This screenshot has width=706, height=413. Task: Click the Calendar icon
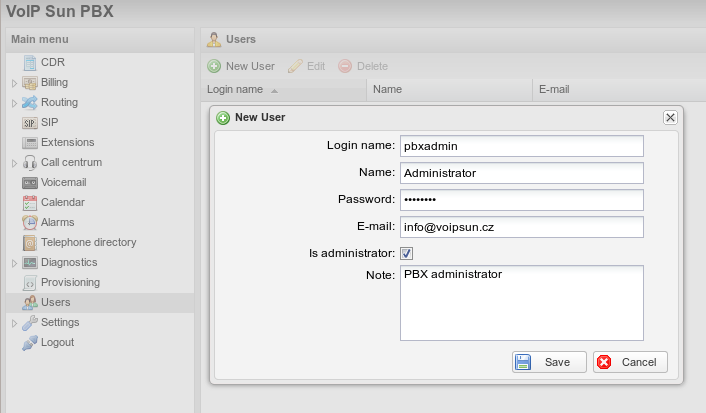coord(30,203)
